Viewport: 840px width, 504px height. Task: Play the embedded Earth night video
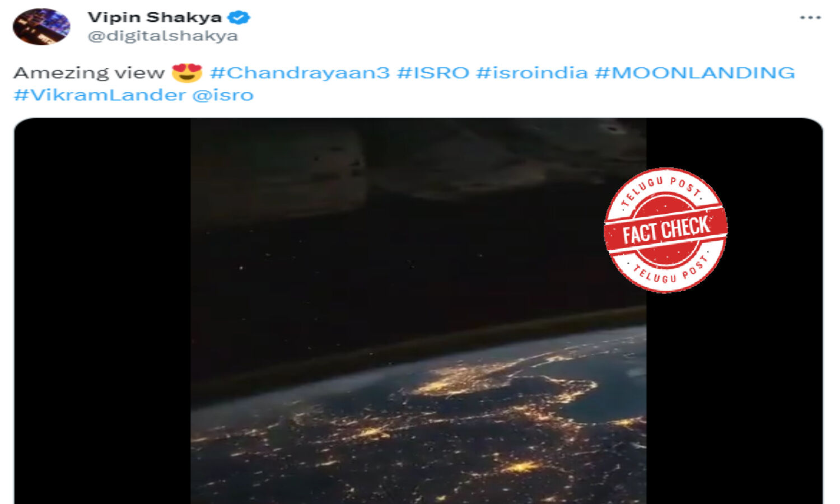tap(418, 311)
